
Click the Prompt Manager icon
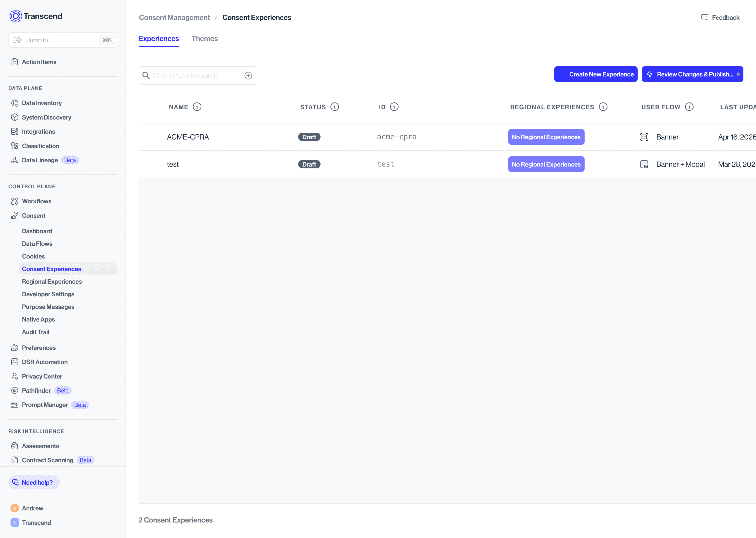coord(14,405)
